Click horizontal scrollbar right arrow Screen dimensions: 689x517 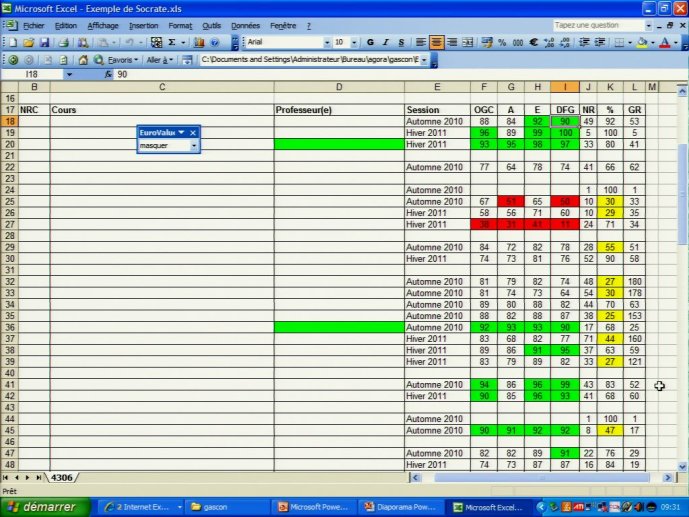(668, 477)
